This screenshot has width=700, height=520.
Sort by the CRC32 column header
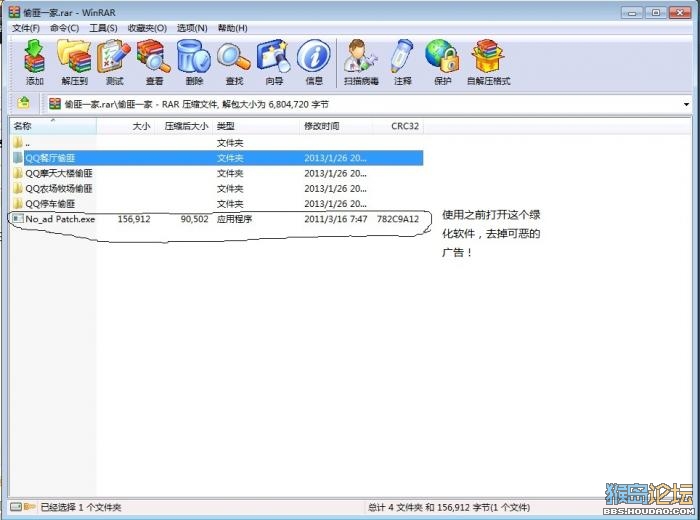coord(398,126)
